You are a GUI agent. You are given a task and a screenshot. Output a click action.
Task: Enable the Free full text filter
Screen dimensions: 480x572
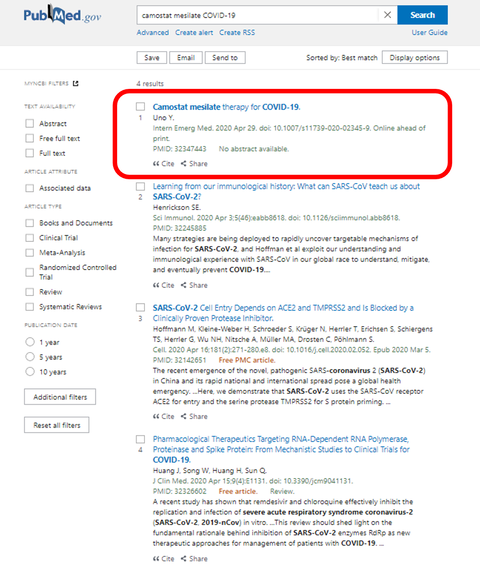point(30,138)
